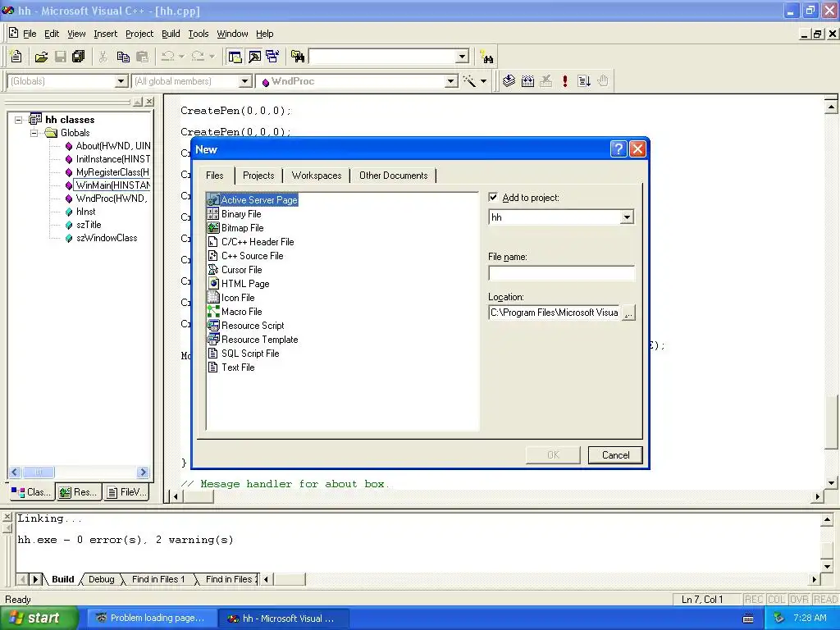
Task: Switch to ResourceView workspace tab
Action: click(x=78, y=492)
